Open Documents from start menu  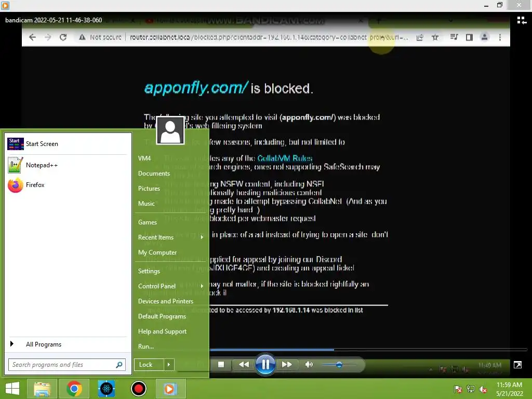pyautogui.click(x=154, y=174)
